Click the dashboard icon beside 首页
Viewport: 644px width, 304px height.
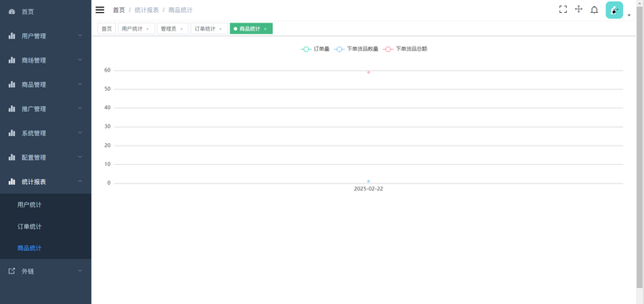[x=12, y=12]
